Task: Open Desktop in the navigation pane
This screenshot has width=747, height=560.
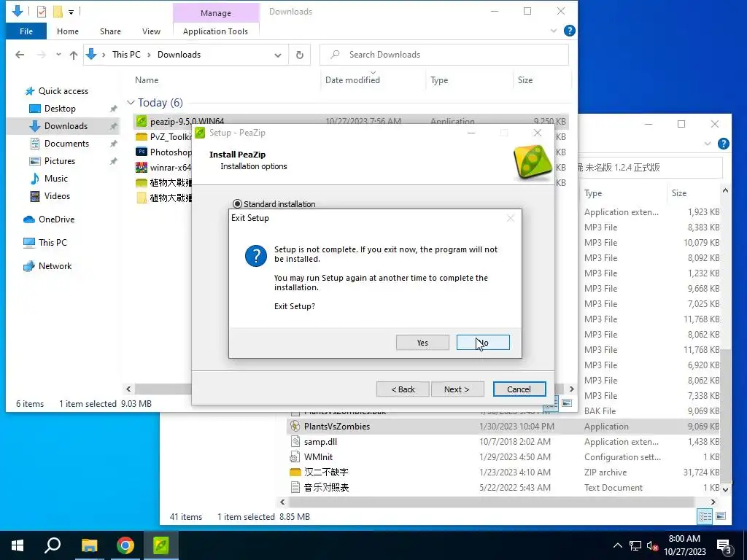Action: pos(60,109)
